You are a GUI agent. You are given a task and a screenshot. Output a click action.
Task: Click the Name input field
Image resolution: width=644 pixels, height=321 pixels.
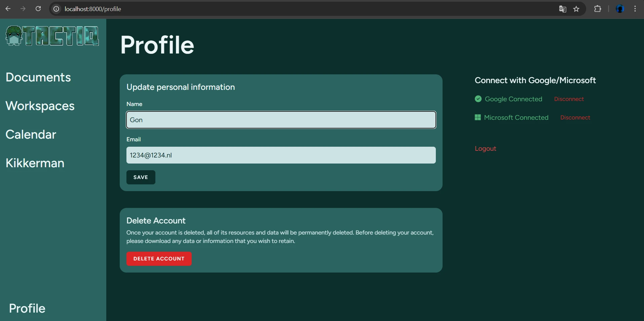click(281, 120)
